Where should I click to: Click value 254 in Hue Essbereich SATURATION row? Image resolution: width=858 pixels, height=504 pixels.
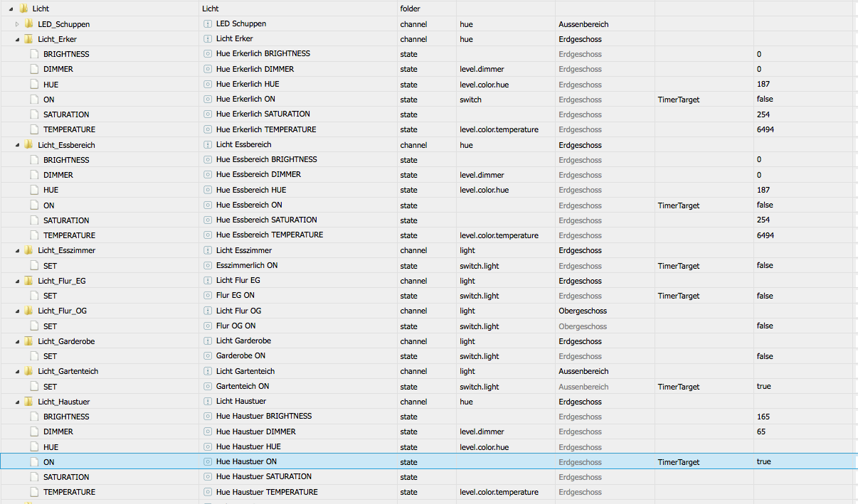(763, 220)
